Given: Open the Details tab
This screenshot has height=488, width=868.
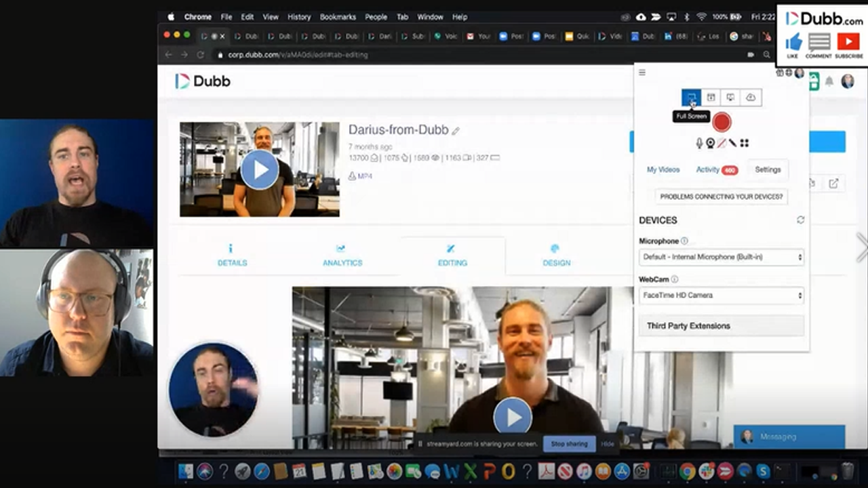Looking at the screenshot, I should [232, 256].
